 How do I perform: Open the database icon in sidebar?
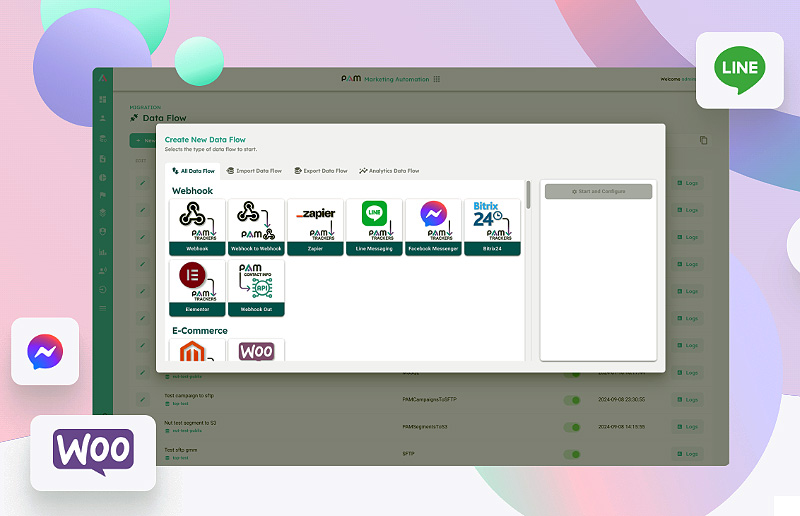click(x=103, y=138)
